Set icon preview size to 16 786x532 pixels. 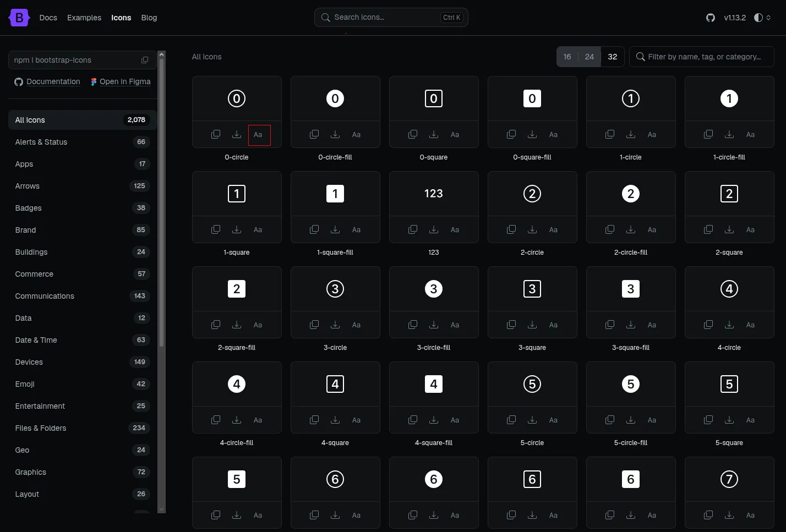[x=567, y=57]
